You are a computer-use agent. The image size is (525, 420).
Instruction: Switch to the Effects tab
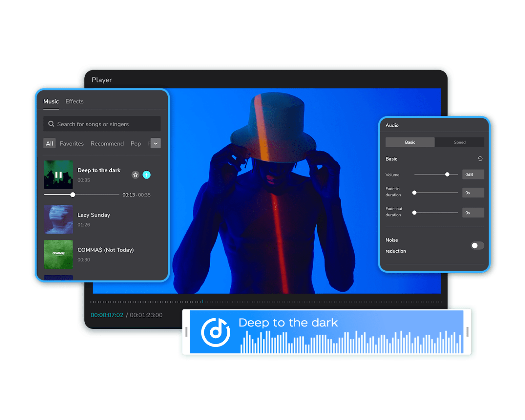(x=74, y=101)
